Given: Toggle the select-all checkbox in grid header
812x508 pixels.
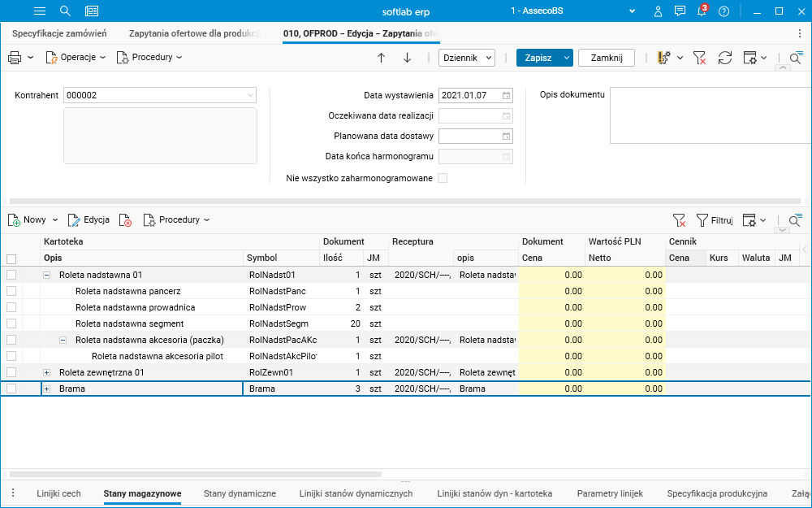Looking at the screenshot, I should (x=11, y=258).
